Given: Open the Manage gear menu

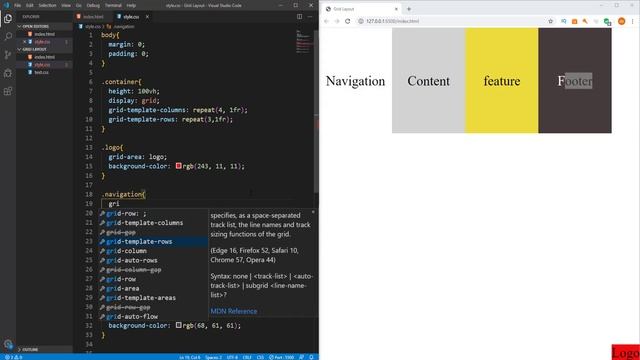Looking at the screenshot, I should click(8, 344).
